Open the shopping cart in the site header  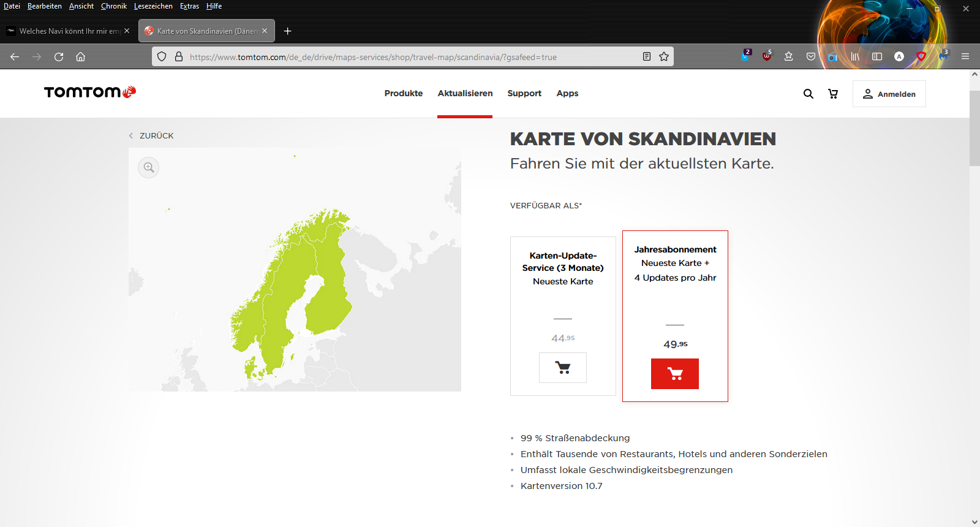pyautogui.click(x=833, y=94)
